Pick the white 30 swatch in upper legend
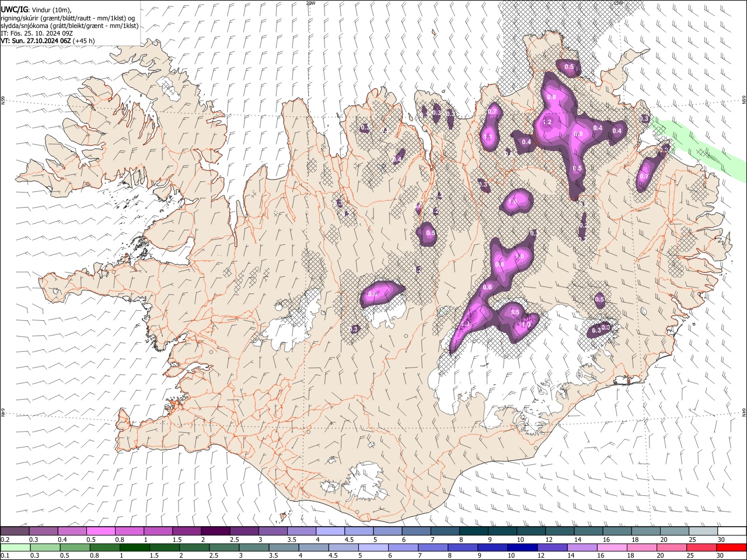 (731, 531)
